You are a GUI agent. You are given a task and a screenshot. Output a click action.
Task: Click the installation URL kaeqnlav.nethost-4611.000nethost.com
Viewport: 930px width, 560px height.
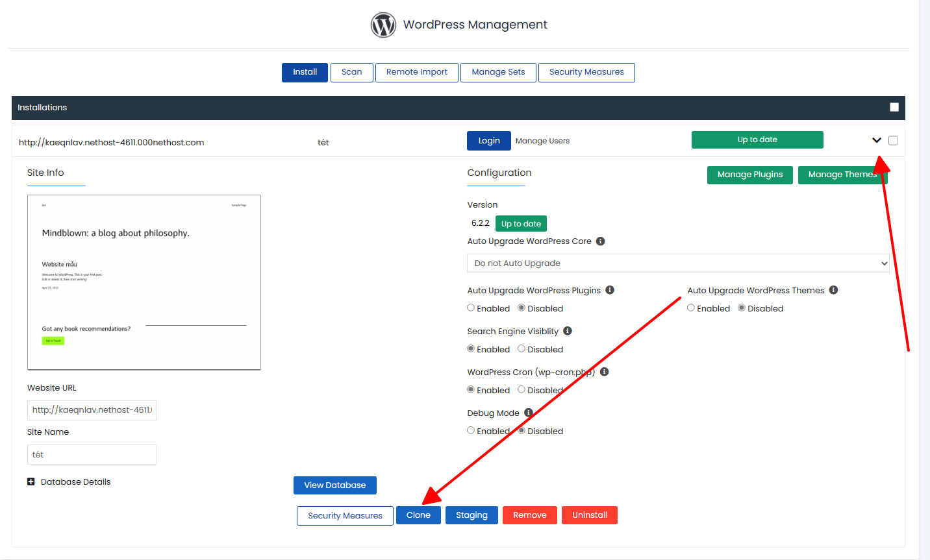tap(112, 143)
